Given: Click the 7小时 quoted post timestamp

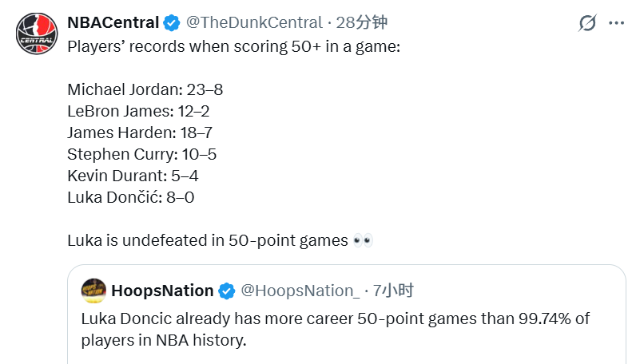Looking at the screenshot, I should (393, 291).
